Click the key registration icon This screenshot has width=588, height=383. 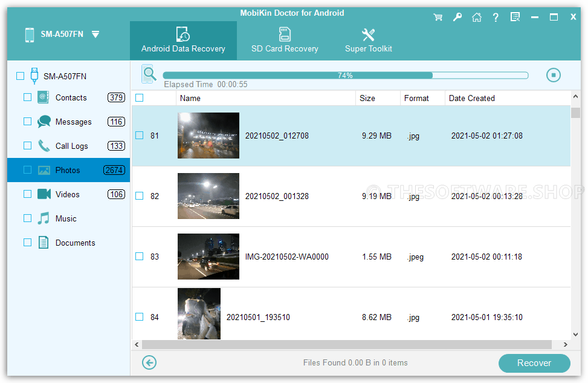pos(457,18)
